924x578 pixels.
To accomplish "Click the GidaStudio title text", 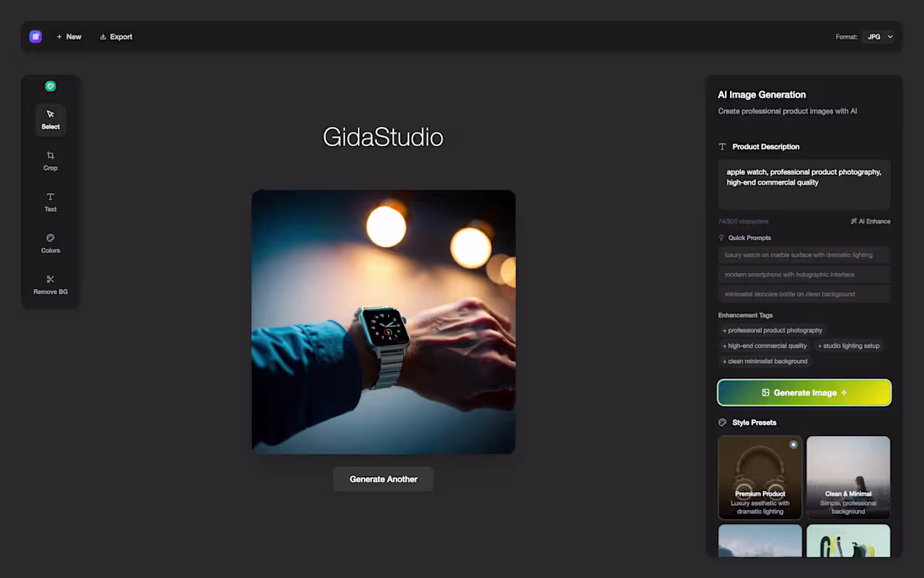I will [383, 137].
